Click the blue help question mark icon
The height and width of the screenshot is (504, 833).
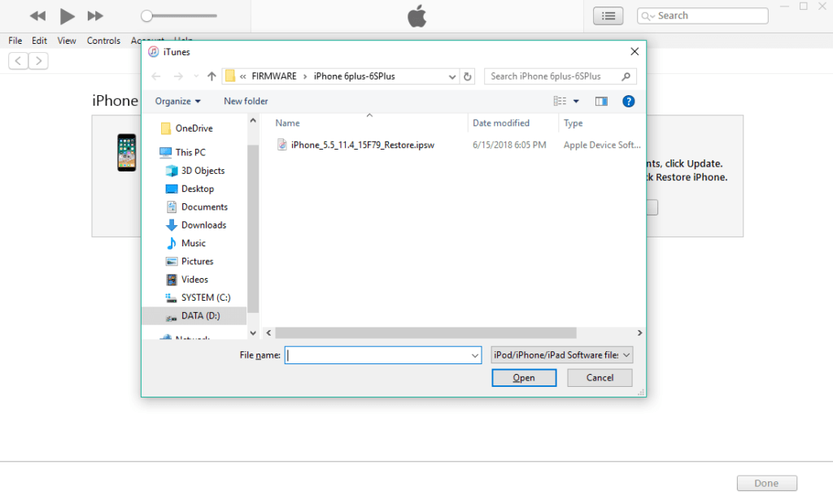[629, 101]
